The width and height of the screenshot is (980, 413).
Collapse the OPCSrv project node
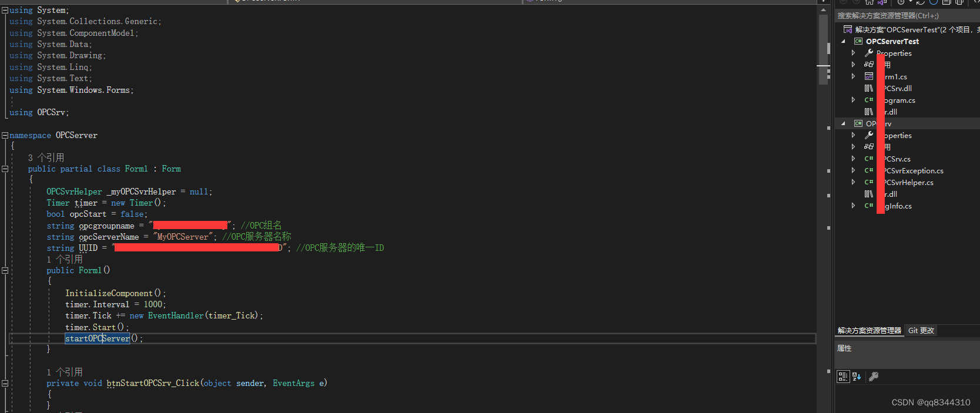pos(843,123)
